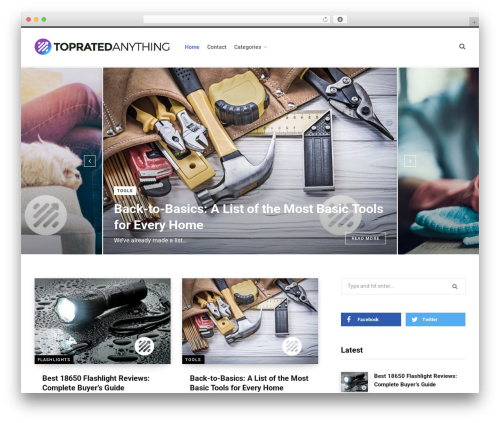The width and height of the screenshot is (500, 423).
Task: Go to next slide arrow
Action: [410, 161]
